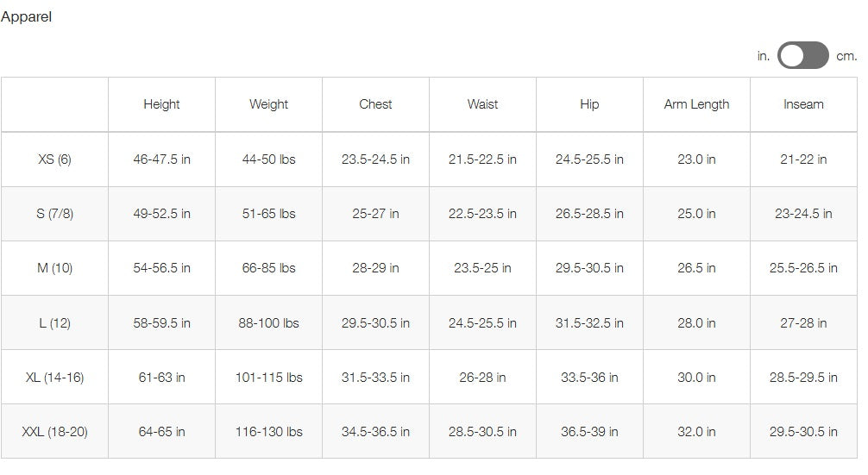The height and width of the screenshot is (475, 868).
Task: Select the S (7/8) size row label
Action: [x=54, y=214]
